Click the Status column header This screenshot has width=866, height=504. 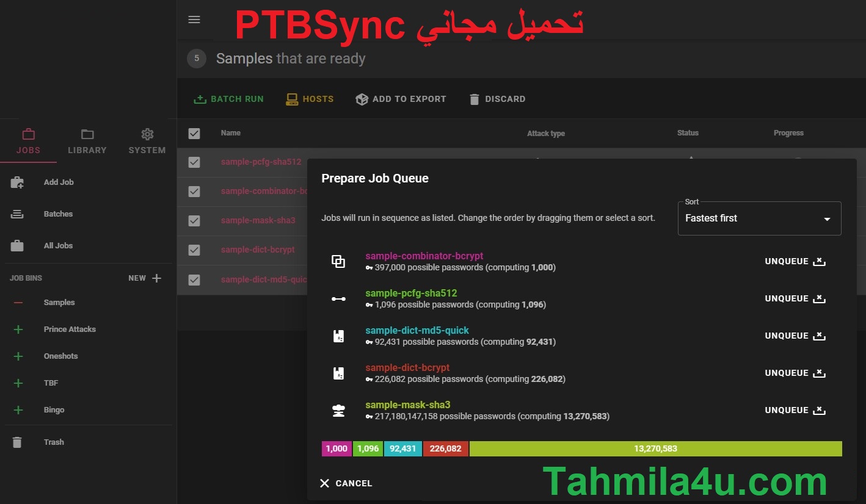point(688,133)
